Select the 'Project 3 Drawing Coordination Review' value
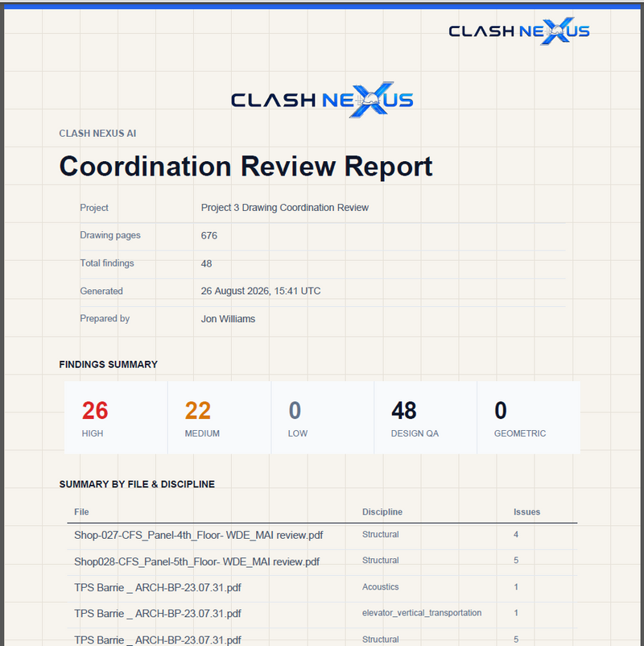This screenshot has height=646, width=644. coord(284,208)
